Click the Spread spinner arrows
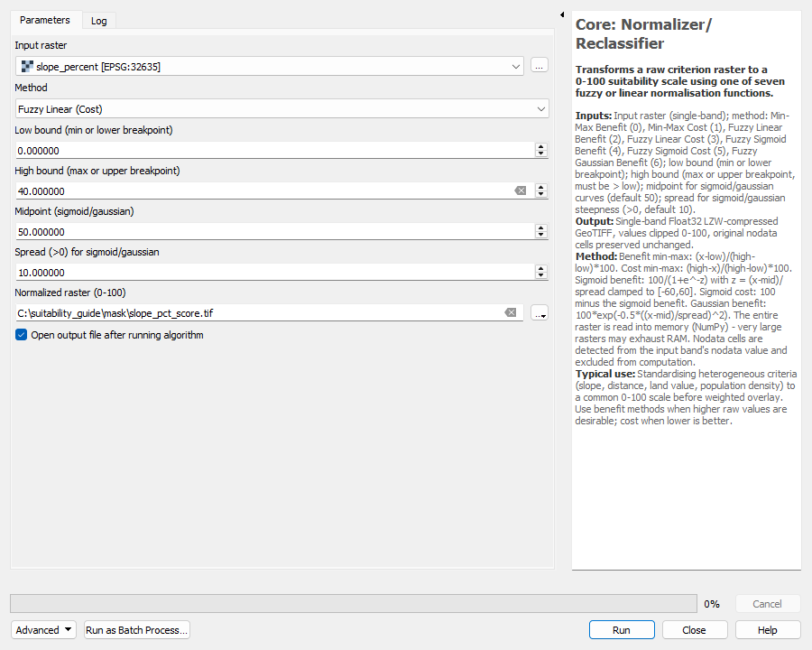The height and width of the screenshot is (650, 812). point(541,272)
